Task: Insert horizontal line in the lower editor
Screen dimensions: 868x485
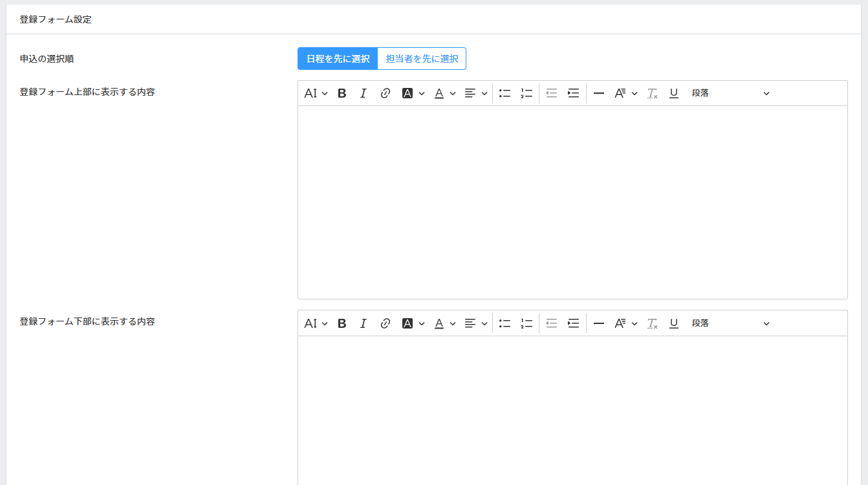Action: [x=599, y=323]
